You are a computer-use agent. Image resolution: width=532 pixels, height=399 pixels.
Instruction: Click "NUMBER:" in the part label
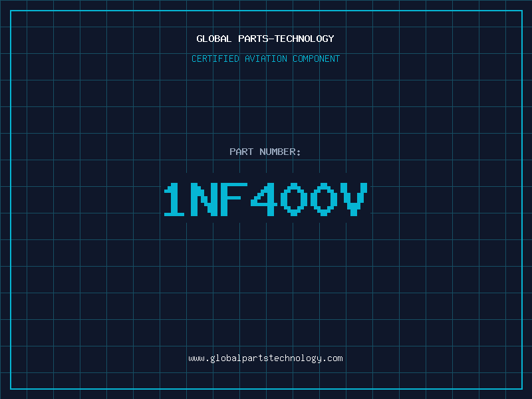pyautogui.click(x=280, y=152)
